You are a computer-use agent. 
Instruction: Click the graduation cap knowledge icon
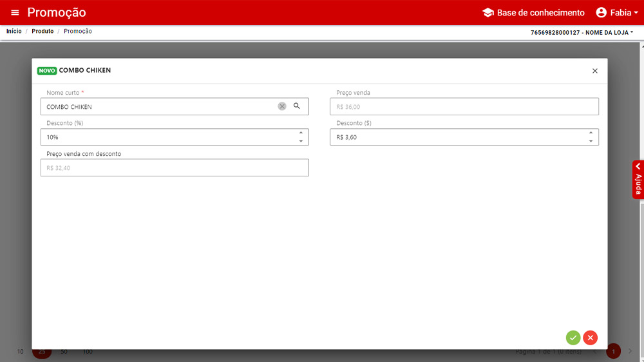click(x=488, y=13)
